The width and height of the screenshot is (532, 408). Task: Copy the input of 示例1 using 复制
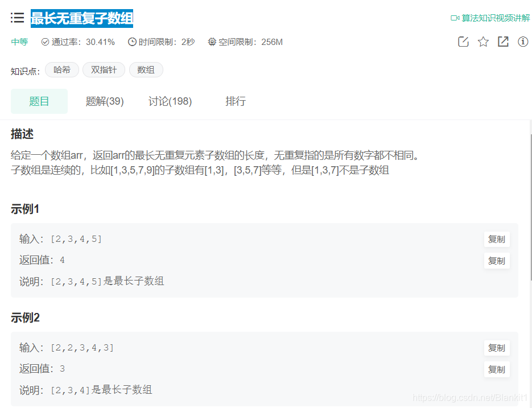pos(496,239)
